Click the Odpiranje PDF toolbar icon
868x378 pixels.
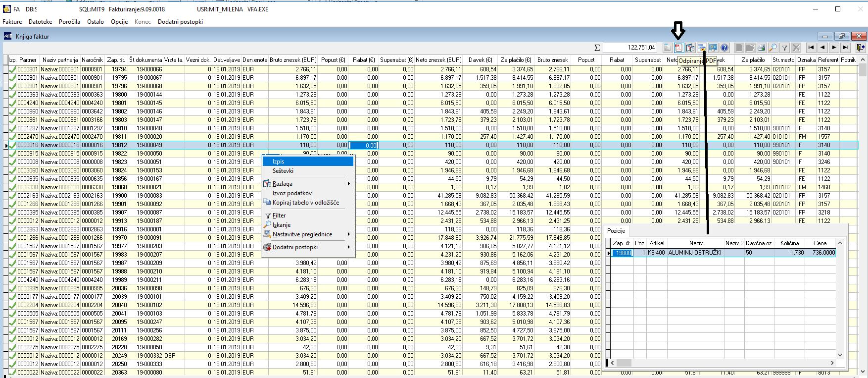pyautogui.click(x=679, y=48)
